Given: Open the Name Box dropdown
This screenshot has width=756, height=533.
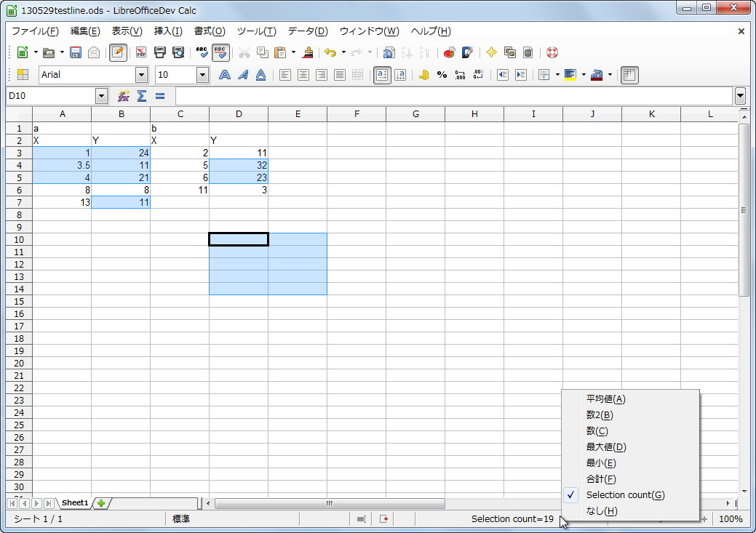Looking at the screenshot, I should click(101, 96).
